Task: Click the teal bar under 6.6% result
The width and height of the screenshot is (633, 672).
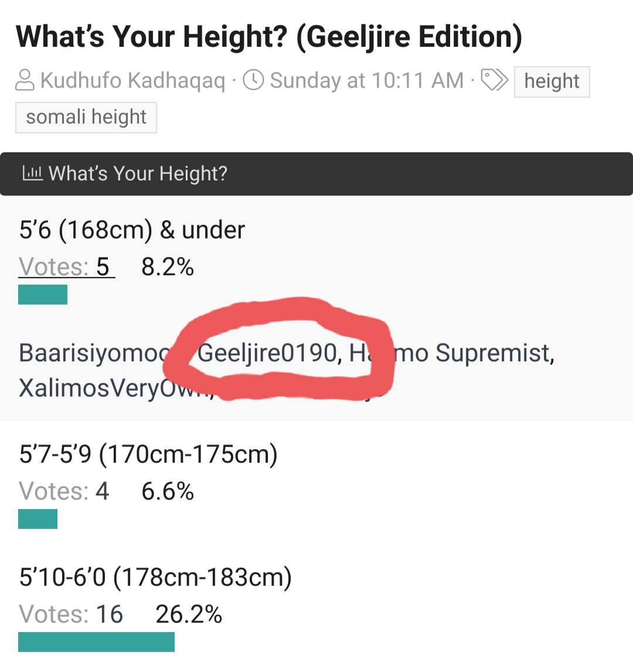Action: point(38,519)
